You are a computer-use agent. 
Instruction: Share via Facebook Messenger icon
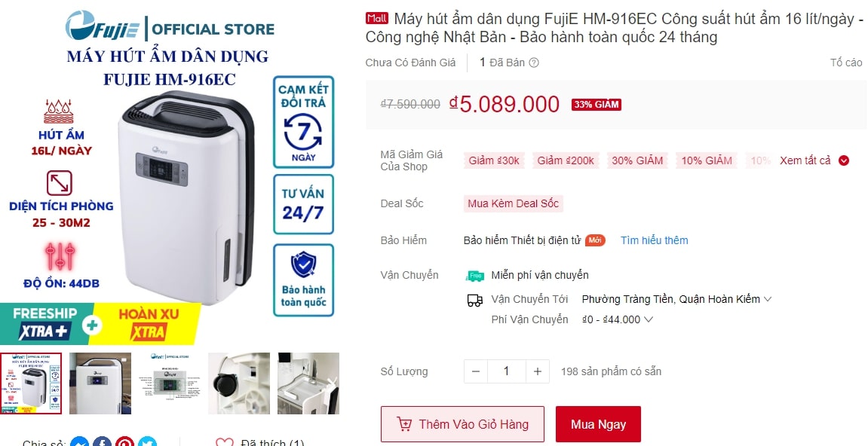click(x=80, y=442)
